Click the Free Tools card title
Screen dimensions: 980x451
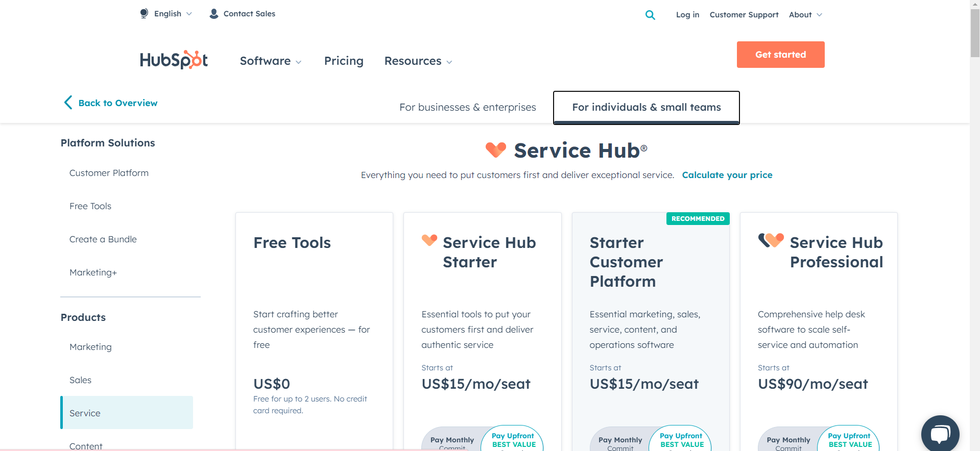tap(292, 243)
